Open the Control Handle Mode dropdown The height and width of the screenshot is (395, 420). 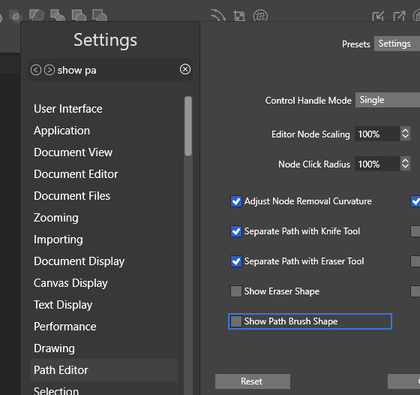click(388, 100)
